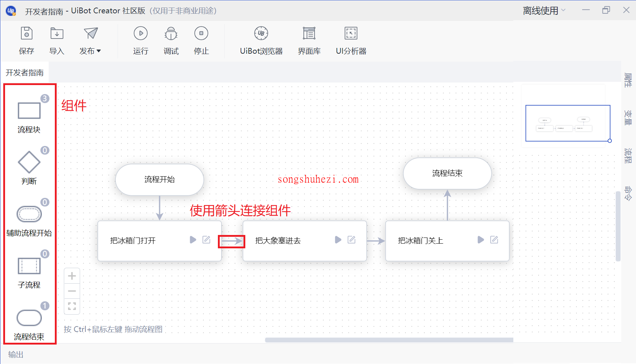Image resolution: width=636 pixels, height=364 pixels.
Task: Select the 判断 diamond component
Action: 29,162
